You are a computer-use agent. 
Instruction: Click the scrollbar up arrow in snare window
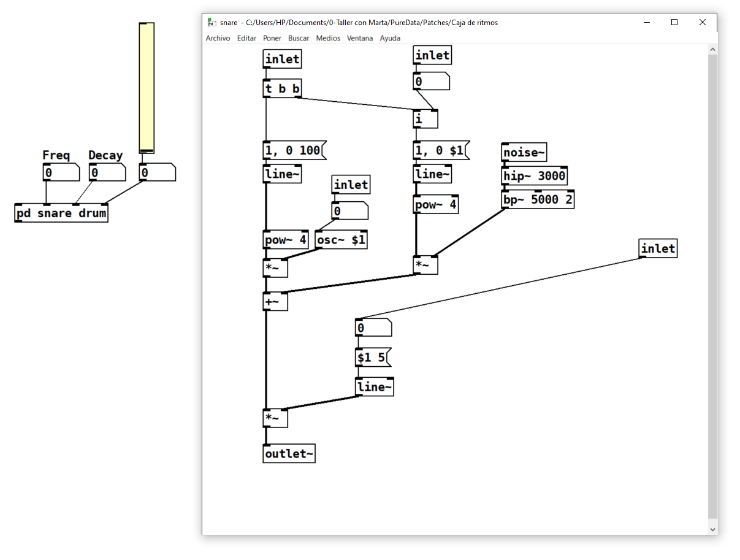712,49
